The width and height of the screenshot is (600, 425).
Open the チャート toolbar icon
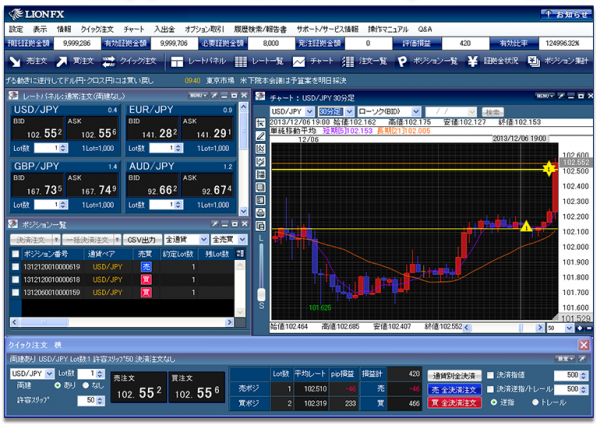(x=298, y=62)
